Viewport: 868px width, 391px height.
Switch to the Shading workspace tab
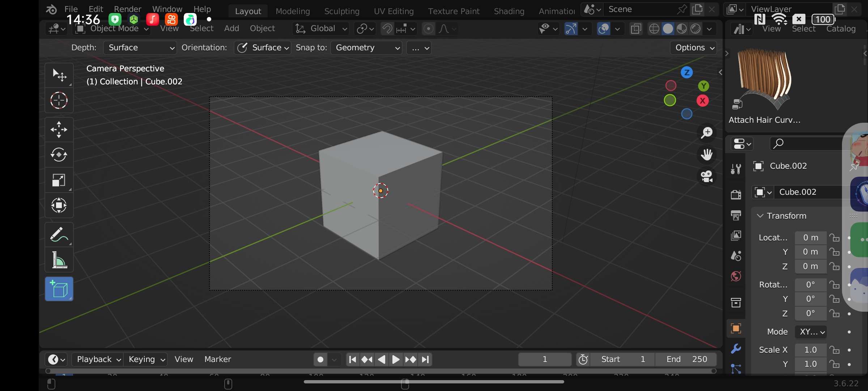pos(509,11)
